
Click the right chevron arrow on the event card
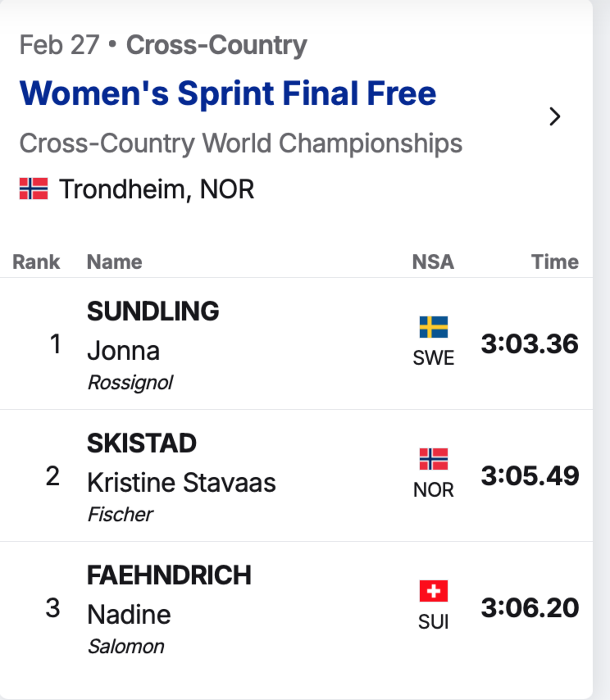click(x=555, y=117)
